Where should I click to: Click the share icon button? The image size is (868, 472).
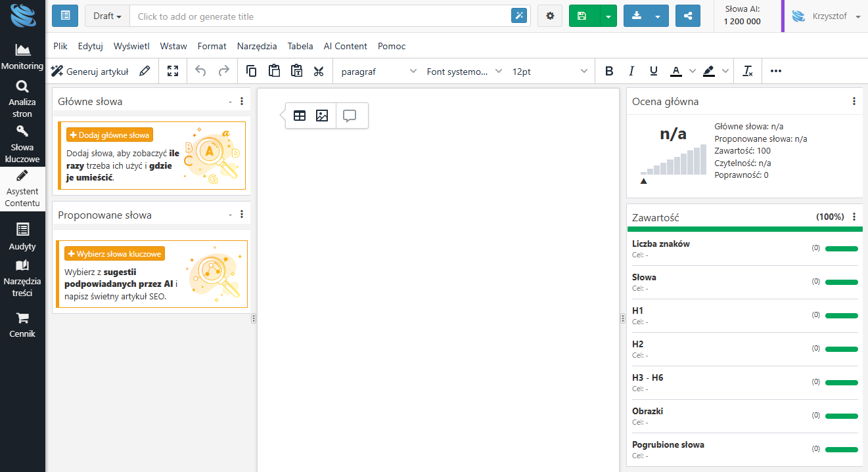(687, 16)
